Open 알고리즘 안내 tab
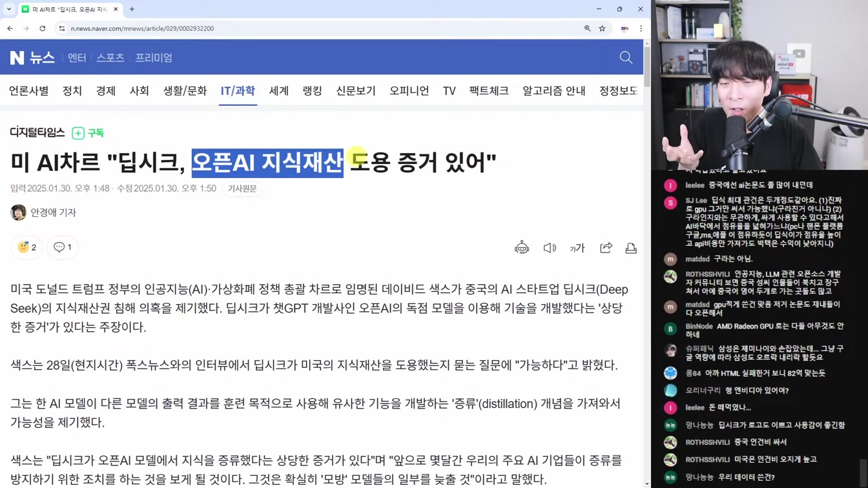This screenshot has width=868, height=488. tap(554, 91)
